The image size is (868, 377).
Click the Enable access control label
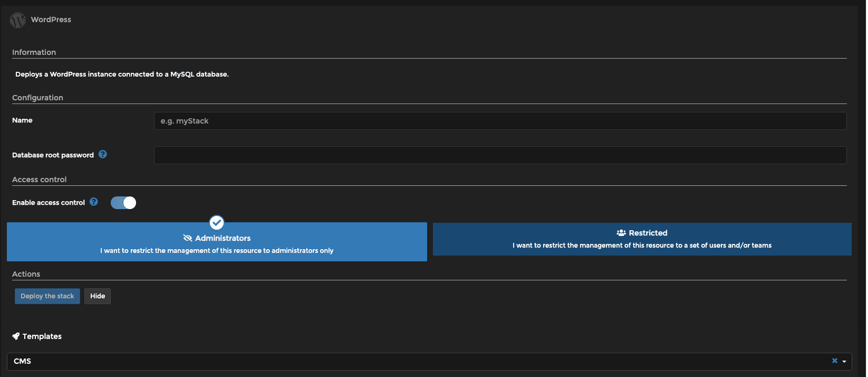click(x=49, y=203)
